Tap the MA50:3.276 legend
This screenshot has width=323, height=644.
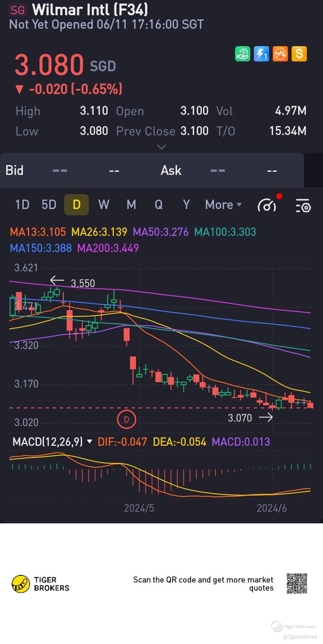point(161,232)
